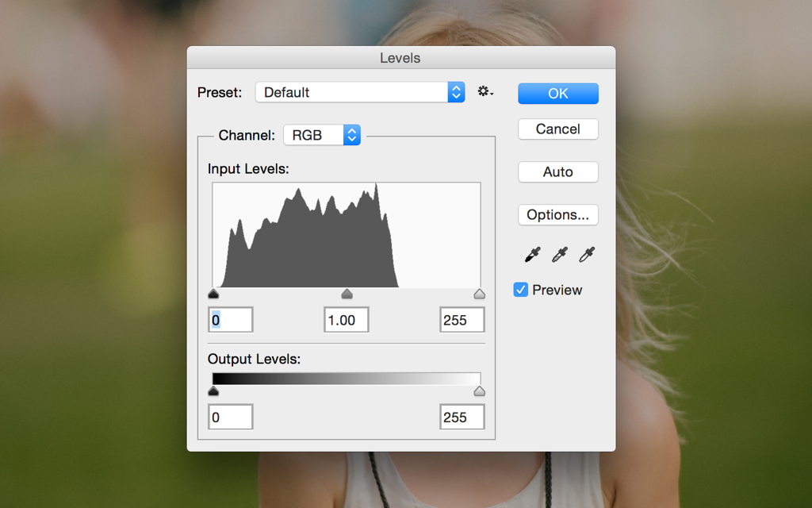Open the Preset dropdown showing Default
Viewport: 812px width, 508px height.
click(x=360, y=92)
